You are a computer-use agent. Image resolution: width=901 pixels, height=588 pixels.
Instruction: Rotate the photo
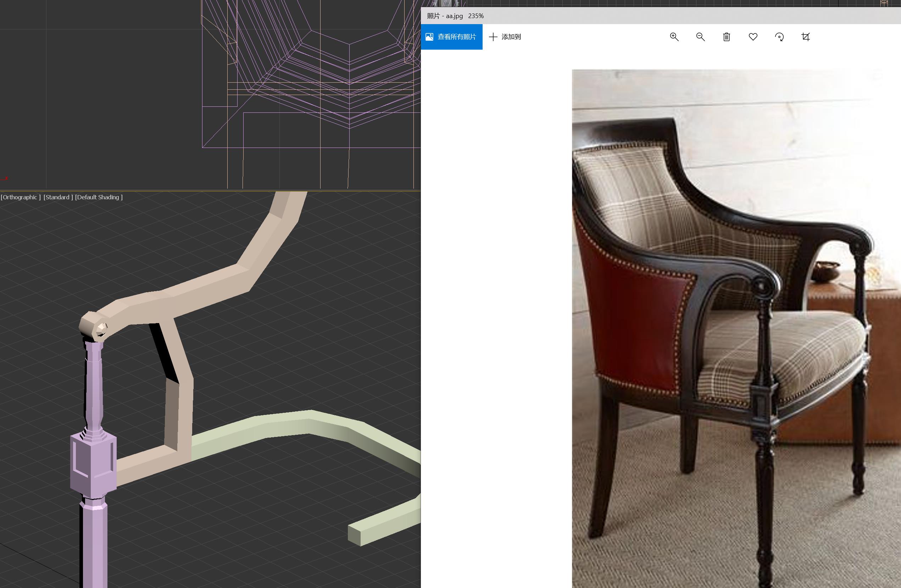779,37
